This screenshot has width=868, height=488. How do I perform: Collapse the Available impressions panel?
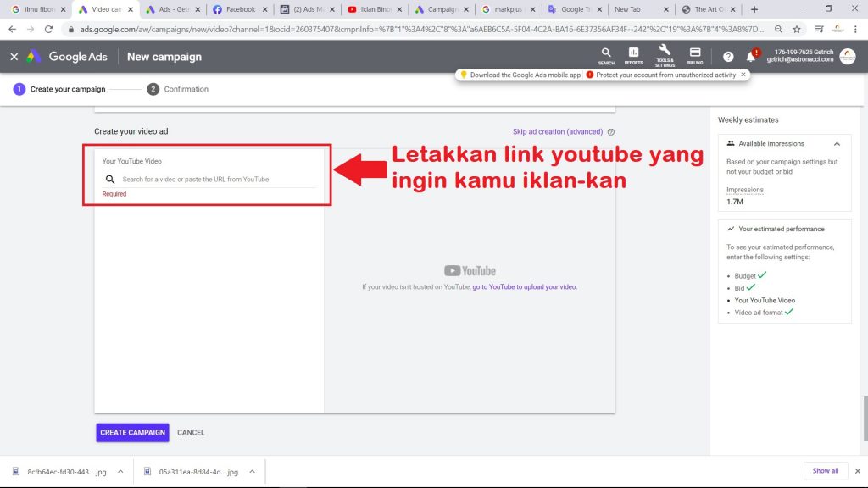click(x=837, y=144)
